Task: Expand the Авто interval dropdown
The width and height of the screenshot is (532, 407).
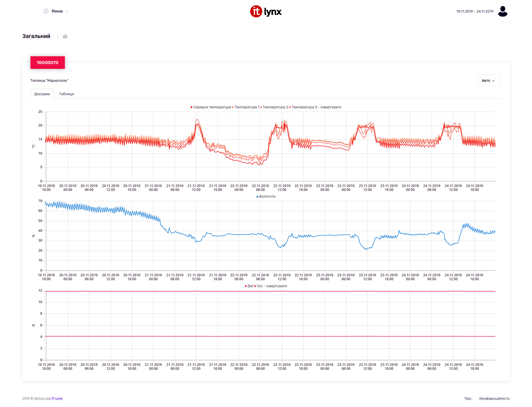Action: [488, 81]
